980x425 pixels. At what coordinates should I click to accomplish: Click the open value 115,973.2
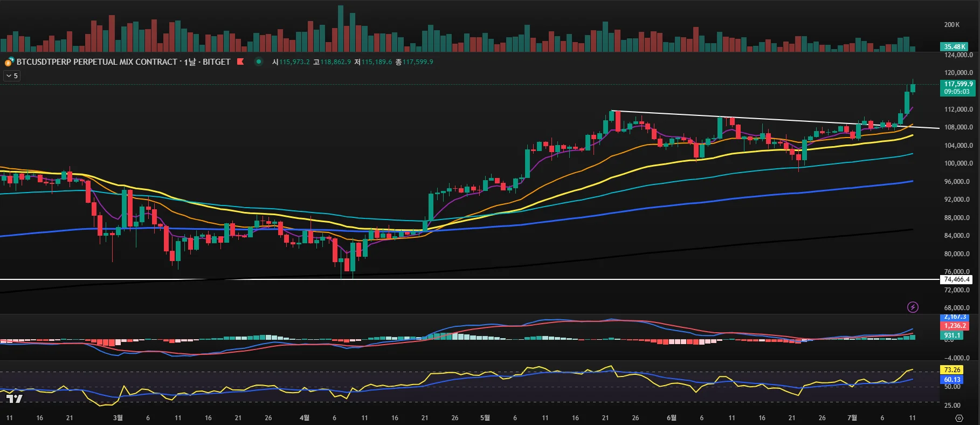tap(294, 62)
